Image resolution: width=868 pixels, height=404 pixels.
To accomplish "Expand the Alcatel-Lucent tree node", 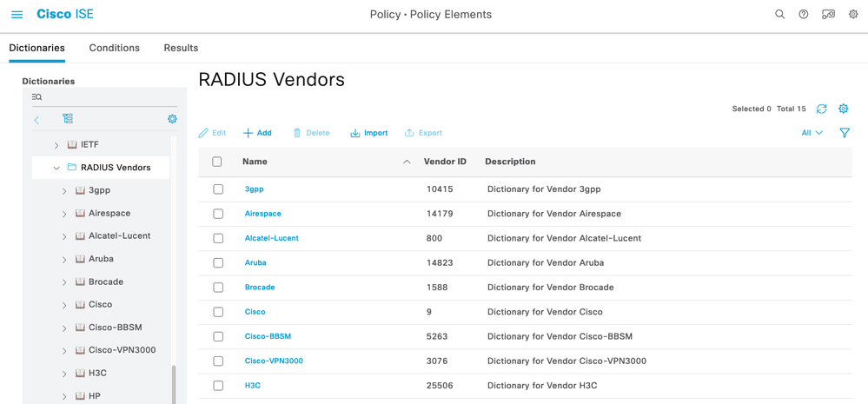I will (64, 236).
